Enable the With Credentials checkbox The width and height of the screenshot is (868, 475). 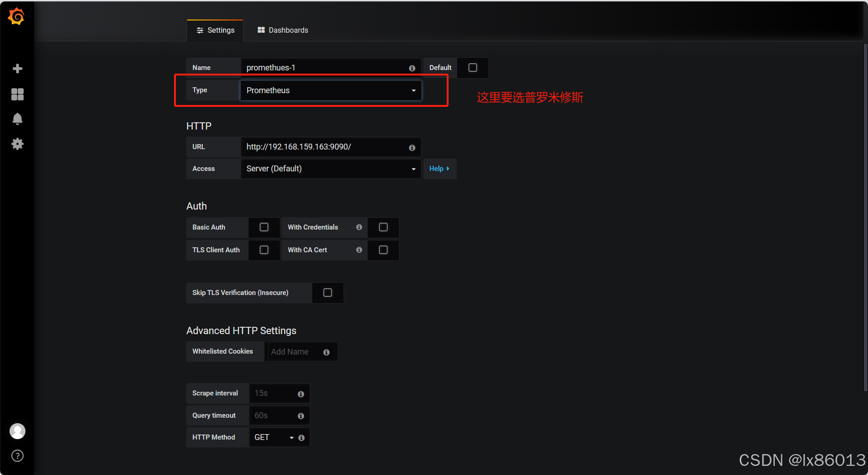(383, 227)
